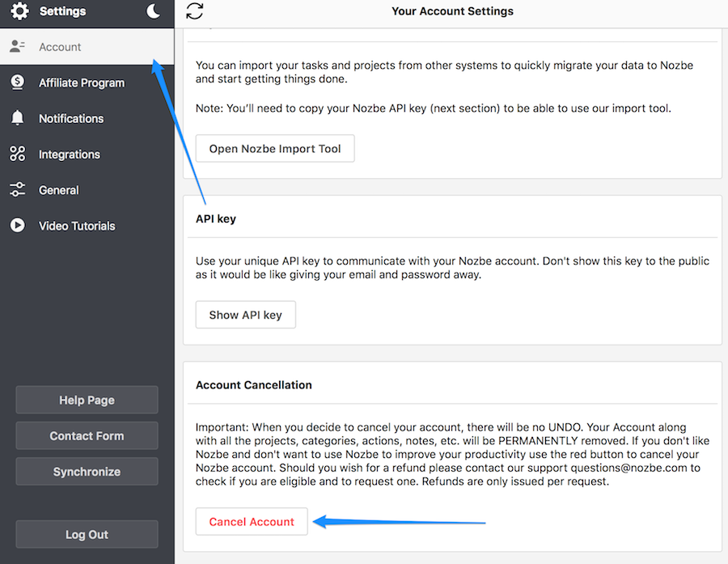The height and width of the screenshot is (564, 728).
Task: Click the Show API key button
Action: 245,315
